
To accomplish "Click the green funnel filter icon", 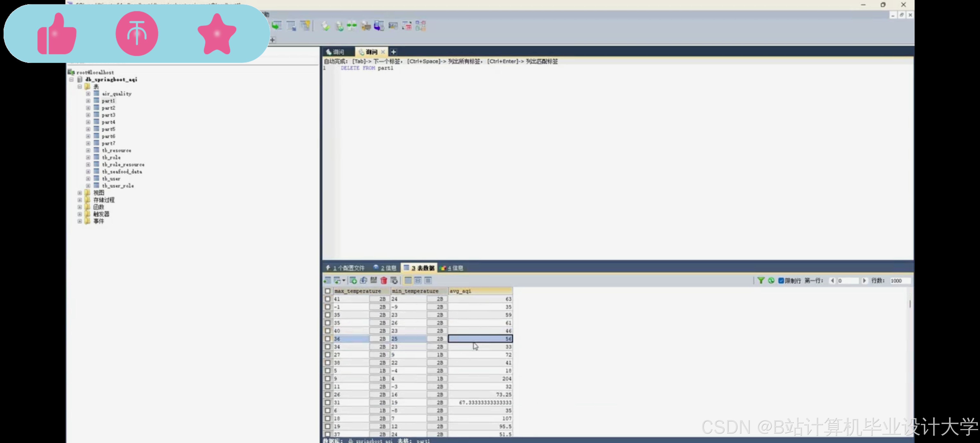I will pos(760,281).
